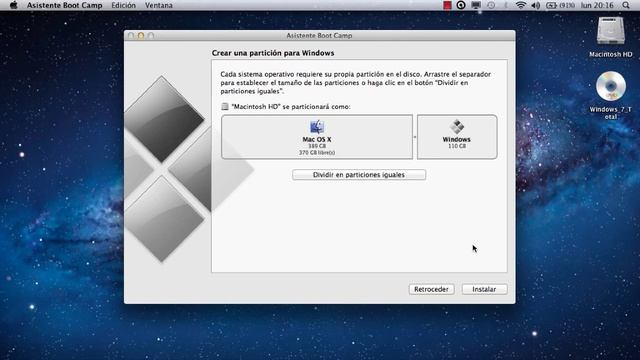This screenshot has height=360, width=640.
Task: Open the Ventana menu
Action: (x=159, y=5)
